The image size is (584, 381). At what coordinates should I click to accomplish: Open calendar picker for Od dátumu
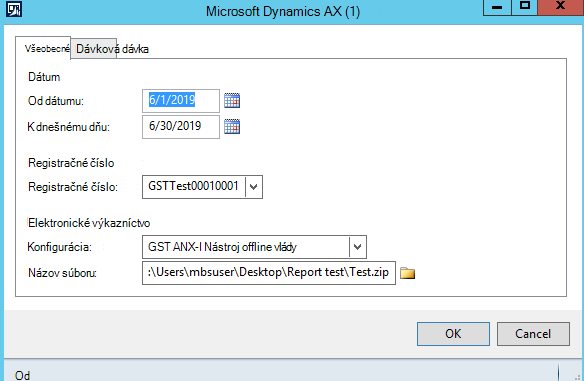point(232,101)
